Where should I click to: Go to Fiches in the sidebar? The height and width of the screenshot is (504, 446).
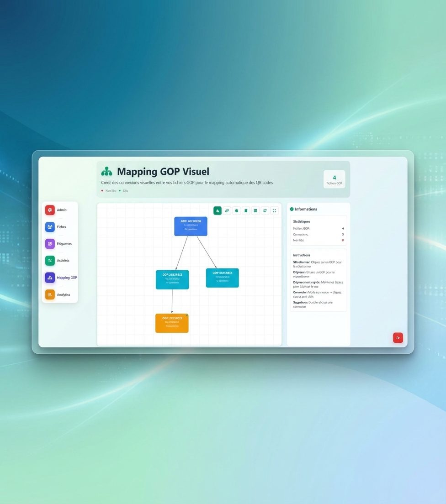(x=60, y=227)
